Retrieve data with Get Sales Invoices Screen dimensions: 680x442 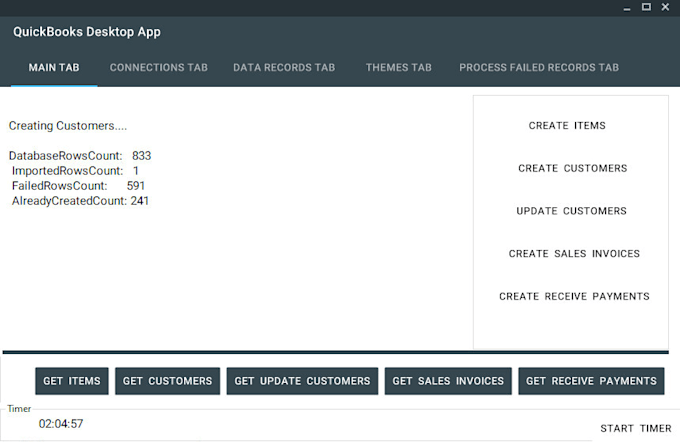point(448,381)
